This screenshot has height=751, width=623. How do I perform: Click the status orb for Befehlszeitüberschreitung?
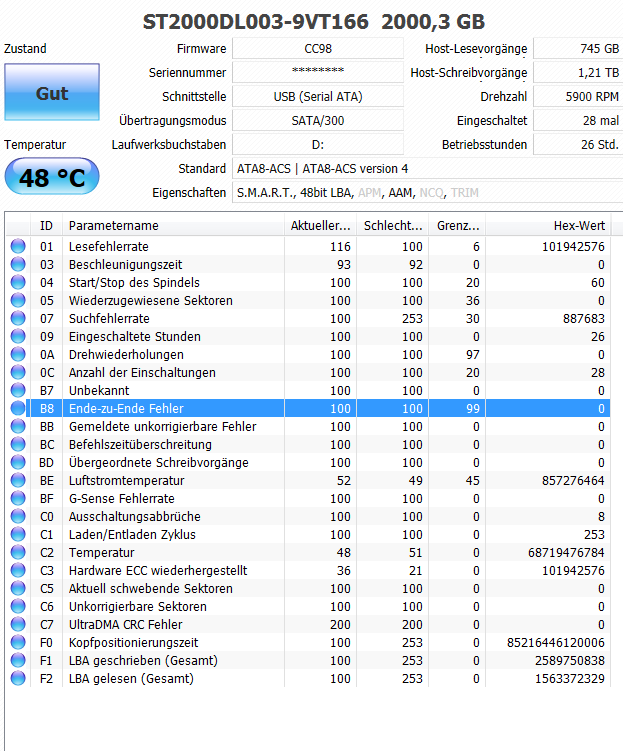click(18, 444)
